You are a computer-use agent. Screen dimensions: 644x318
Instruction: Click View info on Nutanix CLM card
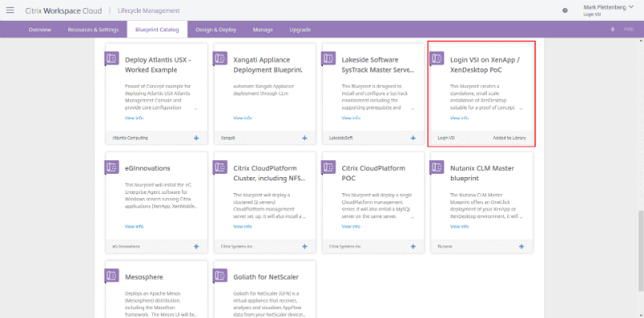459,226
